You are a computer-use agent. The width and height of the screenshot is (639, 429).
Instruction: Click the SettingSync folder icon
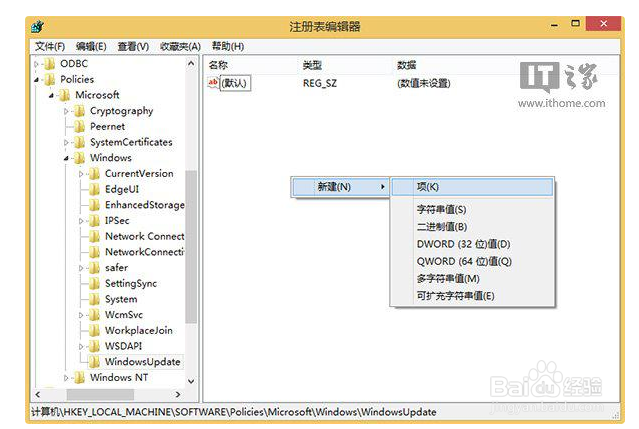point(94,284)
